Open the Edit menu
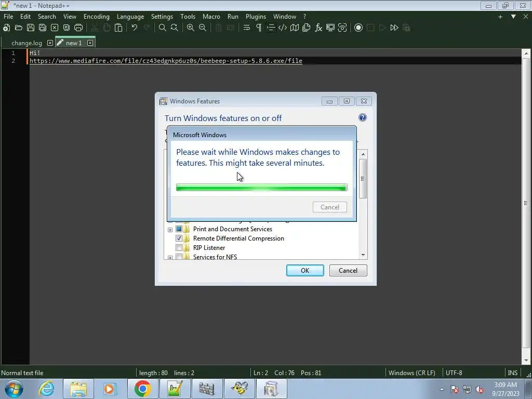532x399 pixels. click(x=25, y=16)
